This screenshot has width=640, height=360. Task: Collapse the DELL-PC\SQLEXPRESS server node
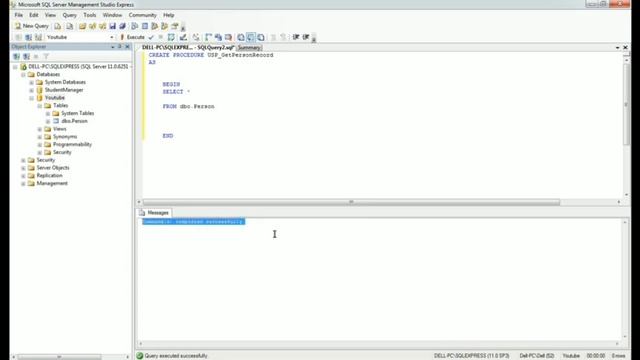(x=15, y=67)
